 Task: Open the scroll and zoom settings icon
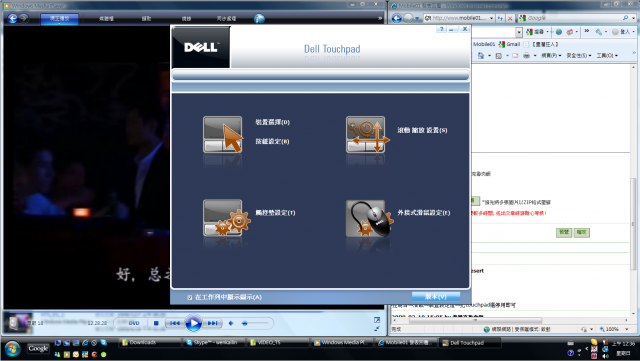(x=367, y=135)
